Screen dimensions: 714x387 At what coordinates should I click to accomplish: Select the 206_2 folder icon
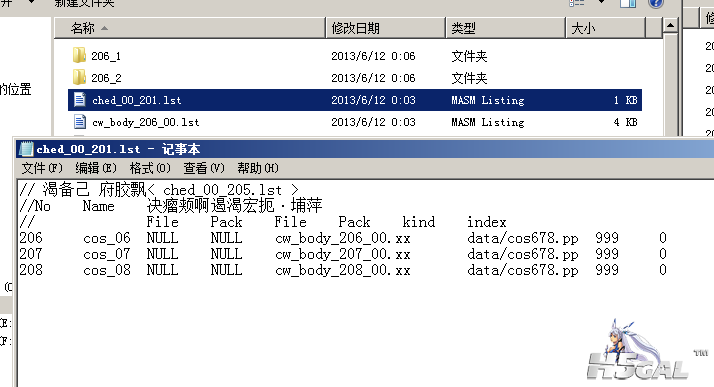tap(79, 77)
